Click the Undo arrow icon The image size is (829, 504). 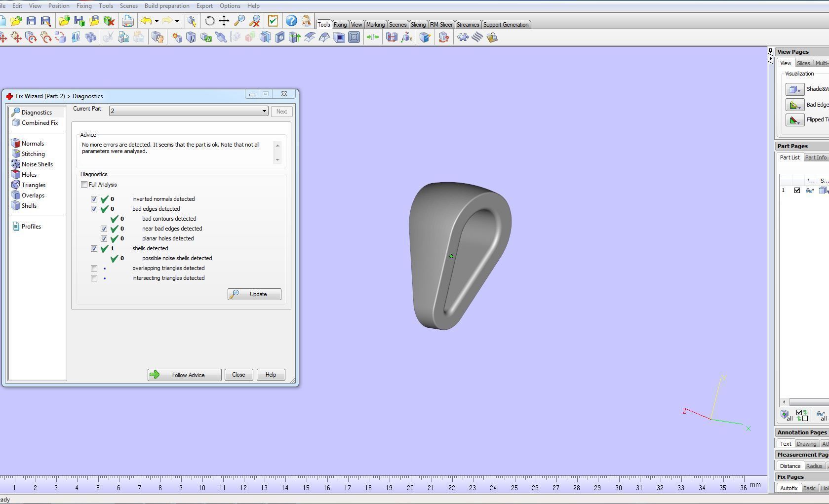point(146,21)
